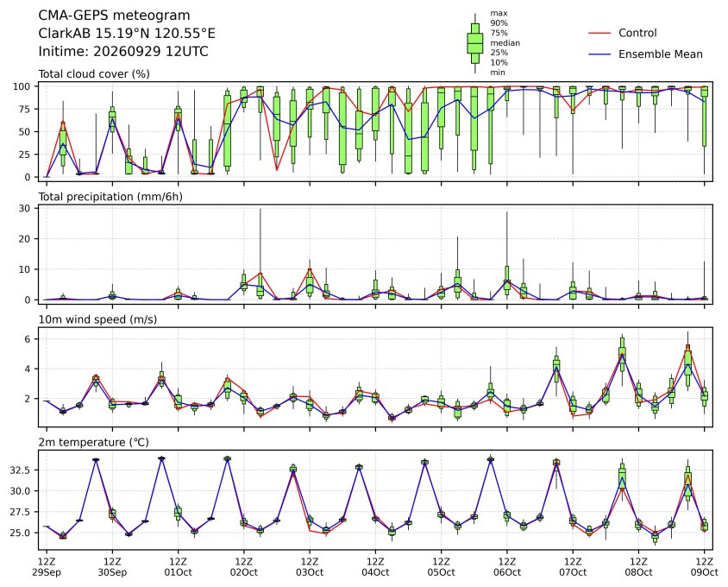Click the 12Z 05Oct axis label
728x587 pixels.
point(441,566)
